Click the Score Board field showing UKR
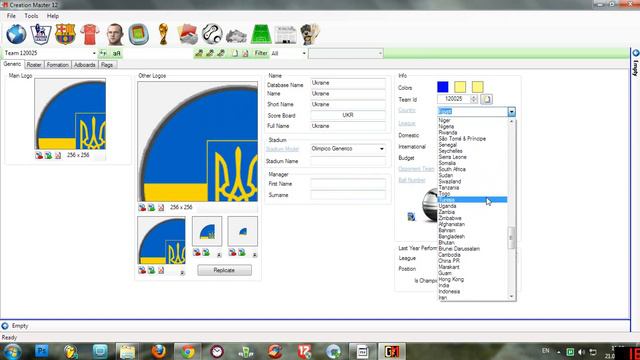This screenshot has height=360, width=640. pos(348,116)
